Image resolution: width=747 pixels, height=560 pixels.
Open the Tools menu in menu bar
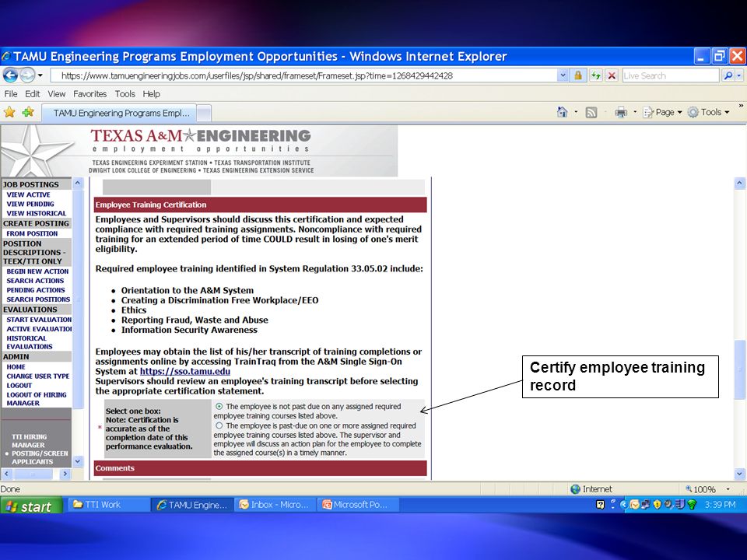(x=124, y=94)
